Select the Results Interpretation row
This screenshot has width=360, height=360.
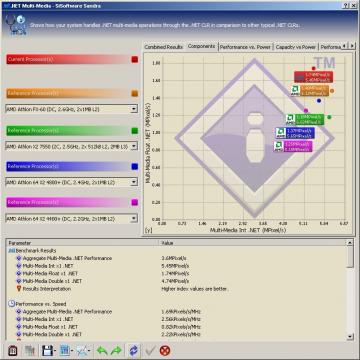tap(176, 289)
